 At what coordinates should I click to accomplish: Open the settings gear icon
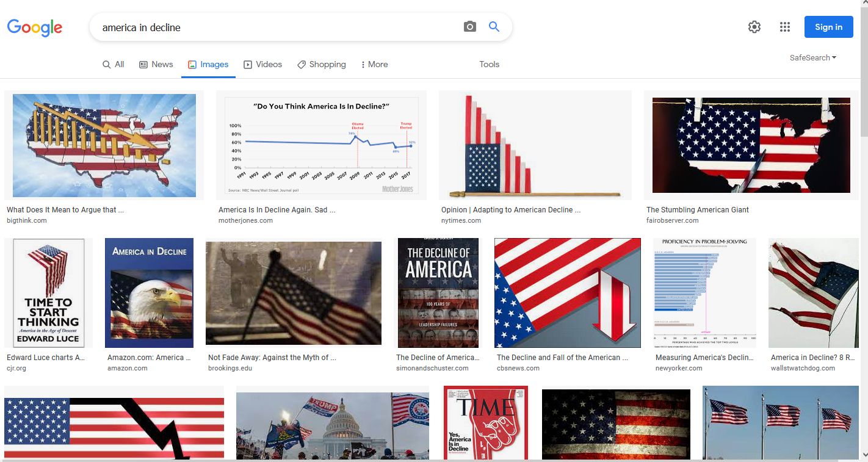coord(754,27)
